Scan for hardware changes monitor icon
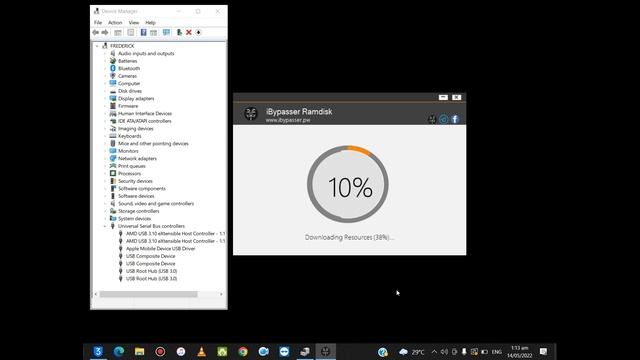 (166, 32)
